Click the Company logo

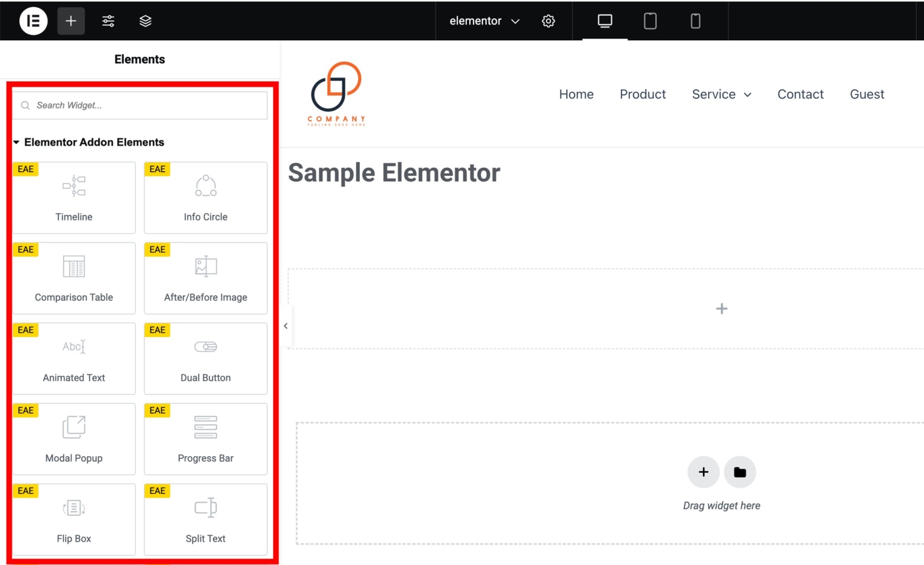click(336, 94)
